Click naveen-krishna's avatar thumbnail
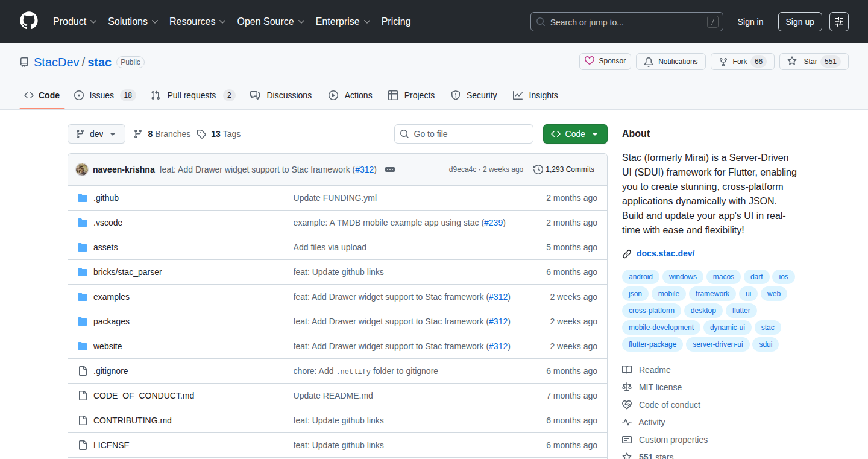The image size is (868, 459). pyautogui.click(x=82, y=169)
